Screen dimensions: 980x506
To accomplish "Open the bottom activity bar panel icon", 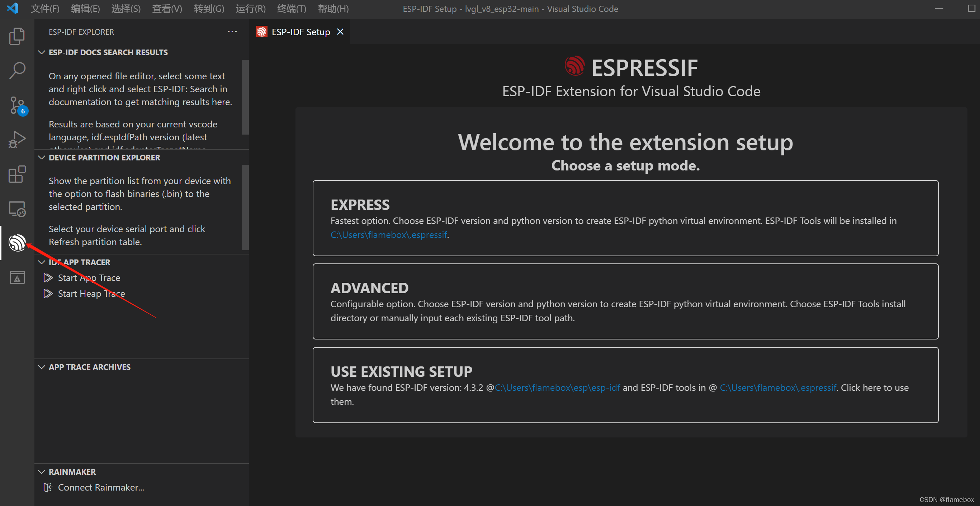I will point(17,277).
